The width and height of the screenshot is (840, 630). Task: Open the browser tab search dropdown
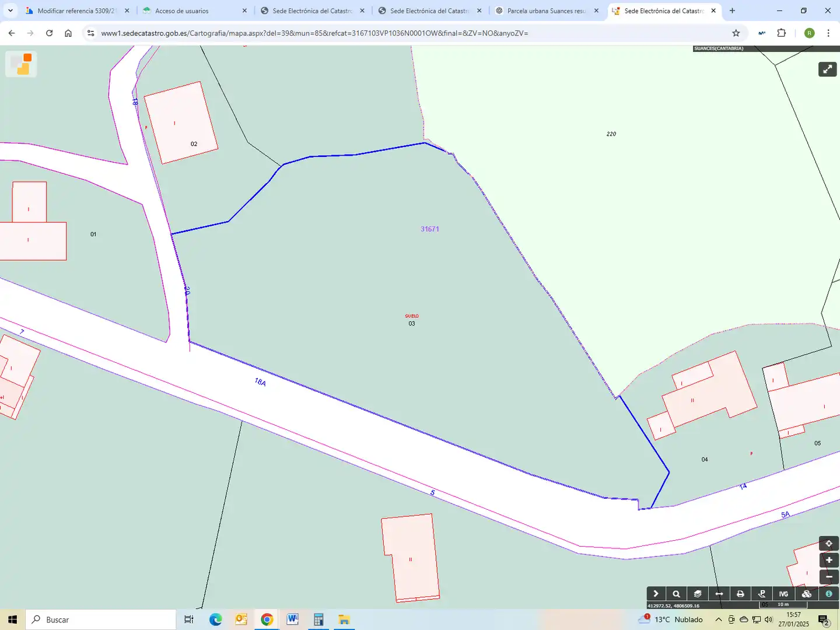pyautogui.click(x=10, y=10)
